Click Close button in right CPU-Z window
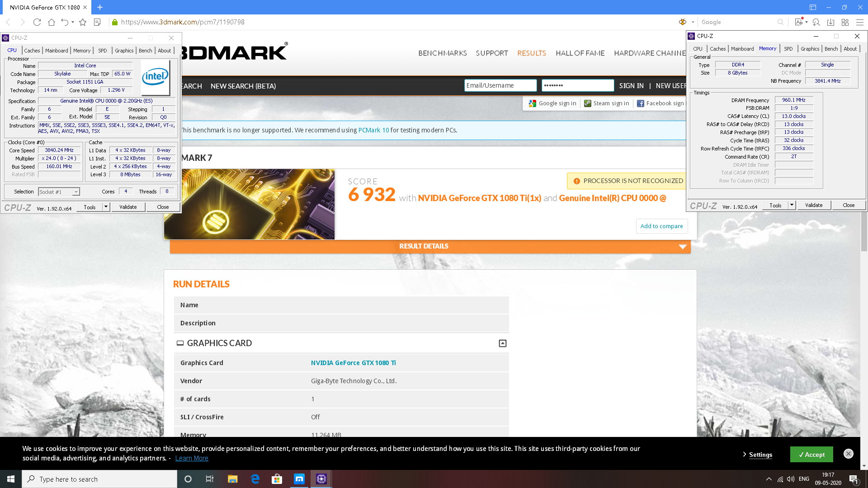This screenshot has width=868, height=488. click(x=849, y=205)
